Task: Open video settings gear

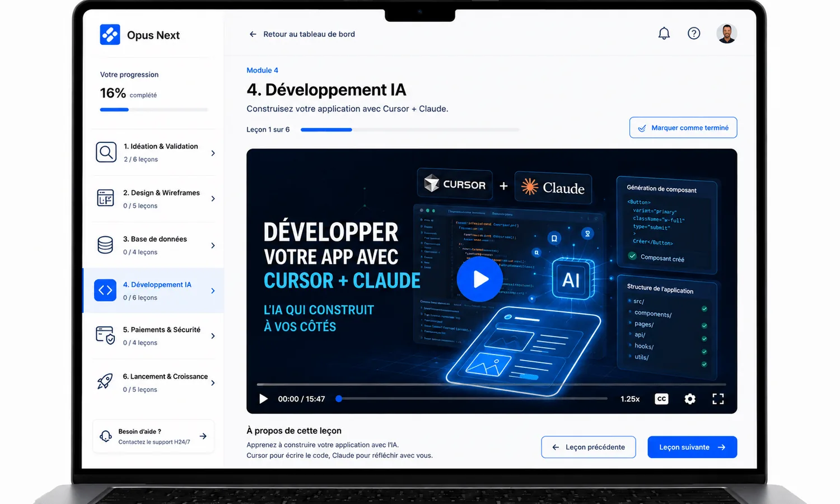Action: click(x=690, y=399)
